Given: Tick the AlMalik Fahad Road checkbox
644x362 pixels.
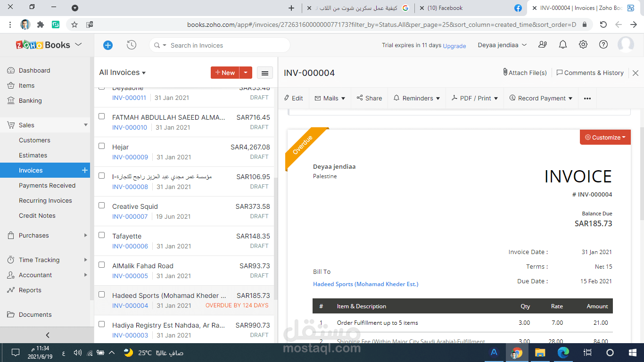Looking at the screenshot, I should (101, 265).
